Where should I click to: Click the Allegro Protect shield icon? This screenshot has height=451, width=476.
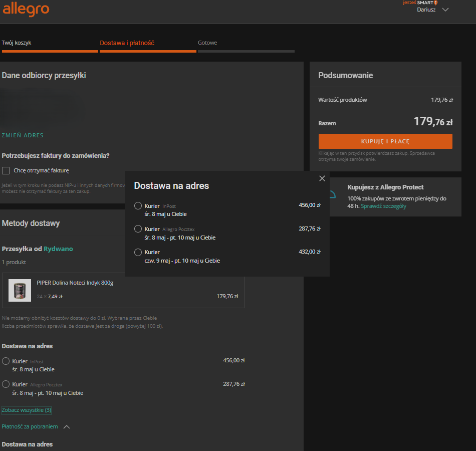[x=333, y=194]
